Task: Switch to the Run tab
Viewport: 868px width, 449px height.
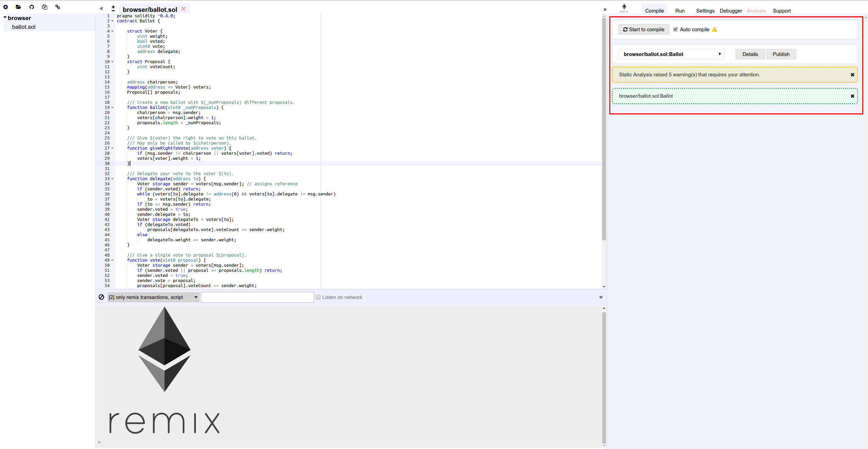Action: pyautogui.click(x=680, y=11)
